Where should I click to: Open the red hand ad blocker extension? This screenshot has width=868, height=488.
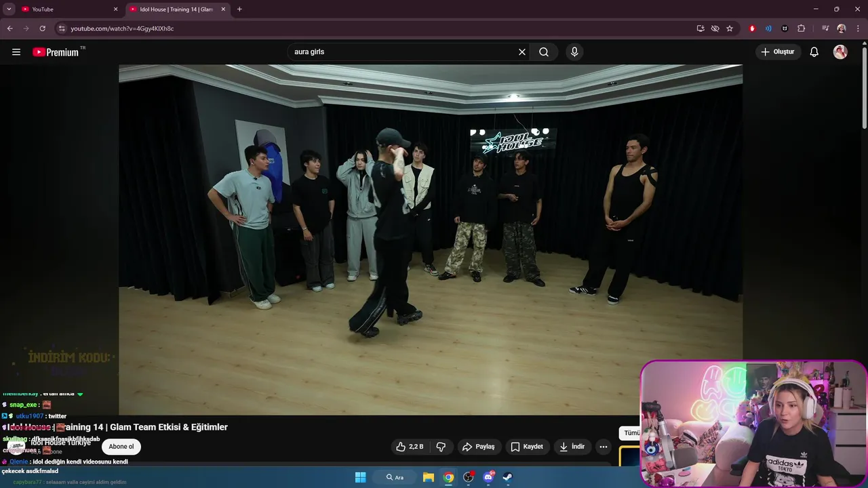pyautogui.click(x=752, y=28)
